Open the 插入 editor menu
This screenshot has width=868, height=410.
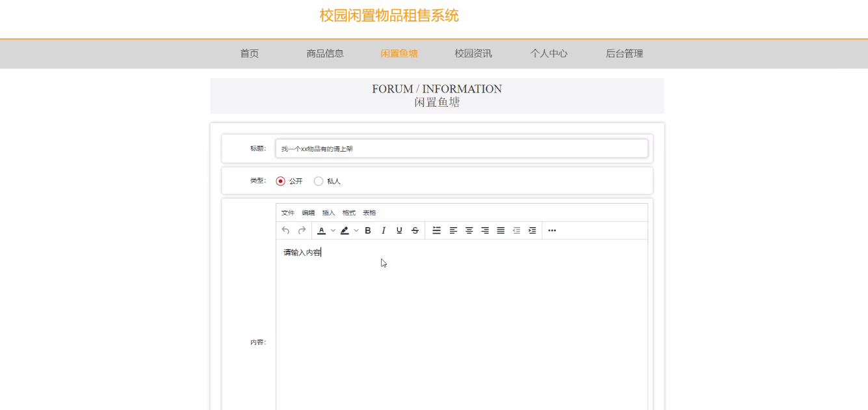point(328,213)
